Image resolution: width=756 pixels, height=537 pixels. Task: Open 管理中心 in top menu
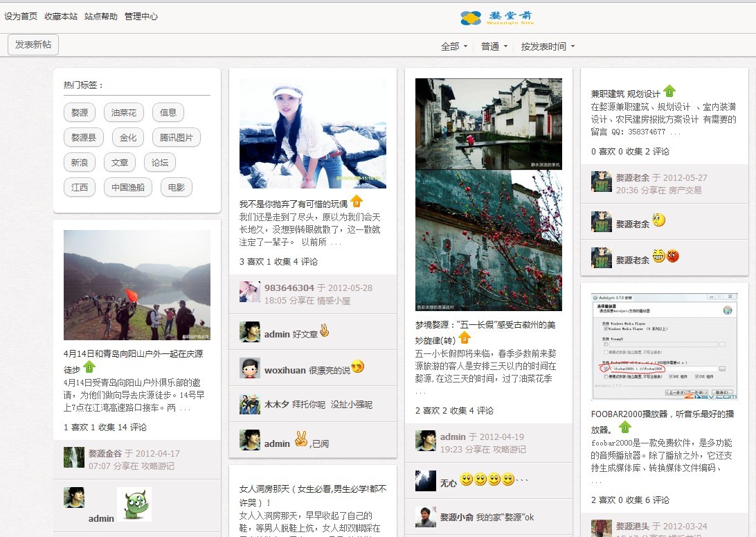[141, 16]
